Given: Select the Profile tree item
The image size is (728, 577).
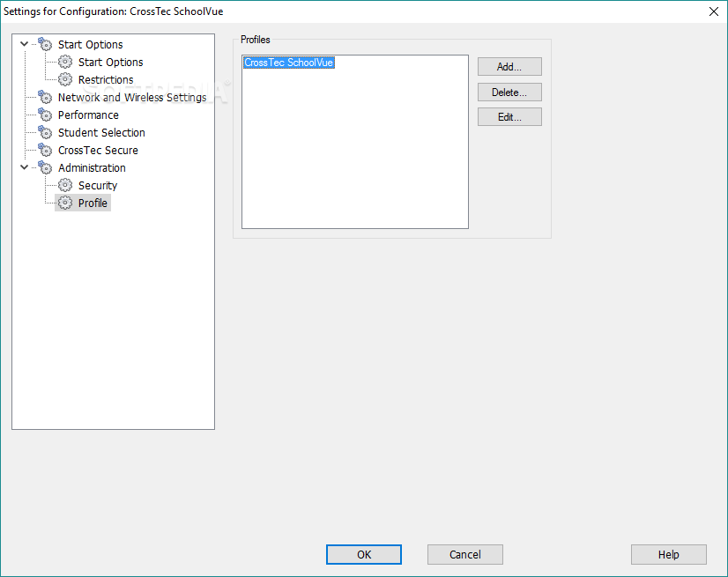Looking at the screenshot, I should (93, 203).
